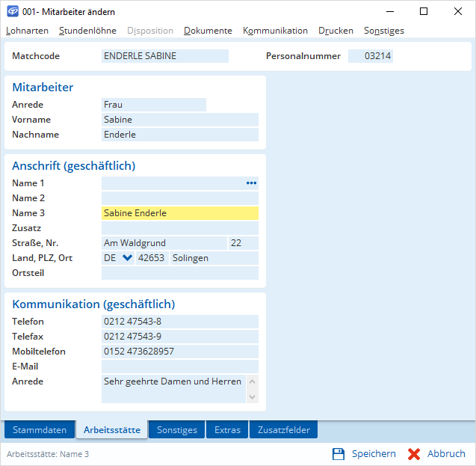Viewport: 476px width, 466px height.
Task: Open the Sonstiges menu in menu bar
Action: [383, 31]
